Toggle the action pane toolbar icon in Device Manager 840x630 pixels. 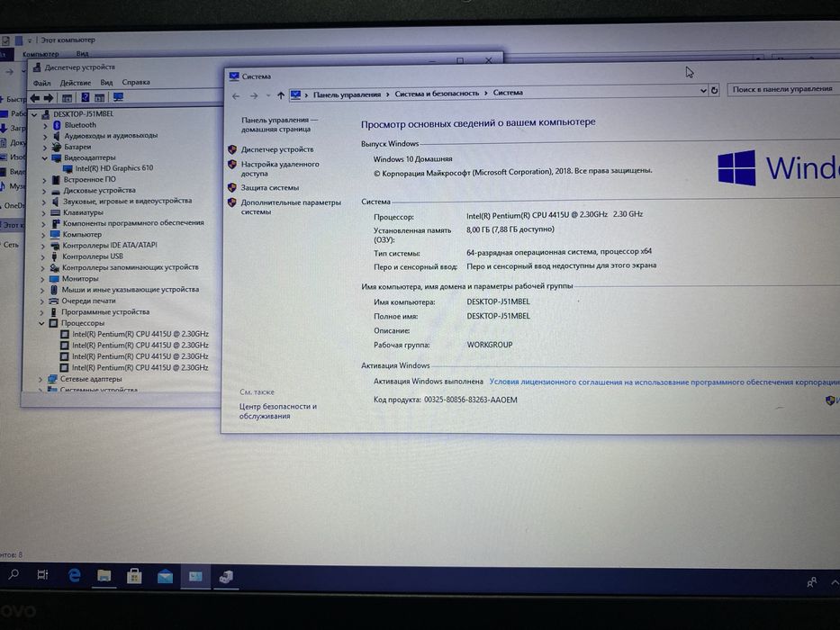pyautogui.click(x=100, y=97)
